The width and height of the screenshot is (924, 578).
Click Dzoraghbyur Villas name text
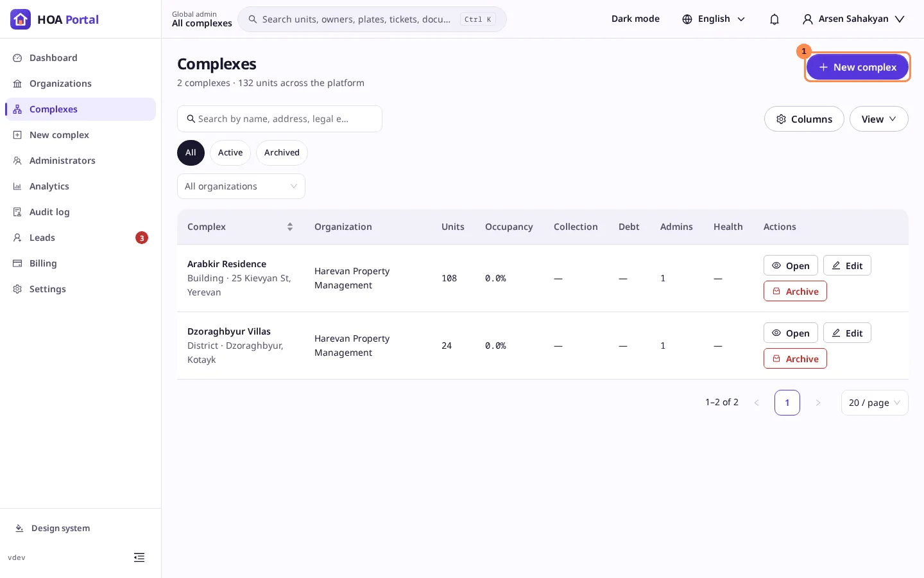(229, 331)
